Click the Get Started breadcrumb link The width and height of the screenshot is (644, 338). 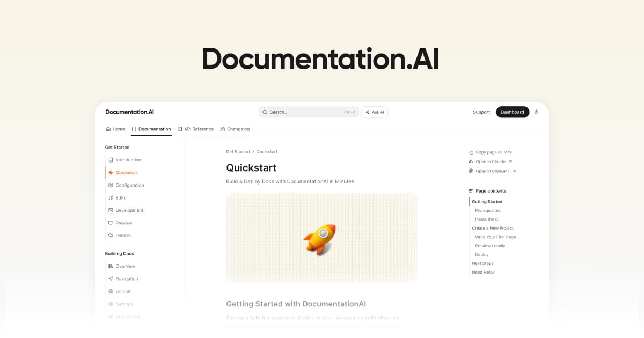[x=238, y=152]
